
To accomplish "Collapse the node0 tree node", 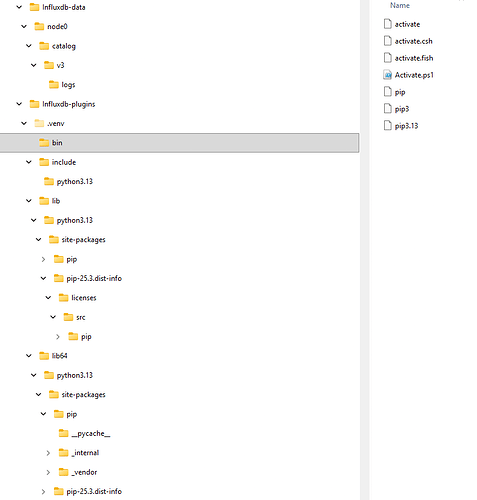I will point(24,26).
